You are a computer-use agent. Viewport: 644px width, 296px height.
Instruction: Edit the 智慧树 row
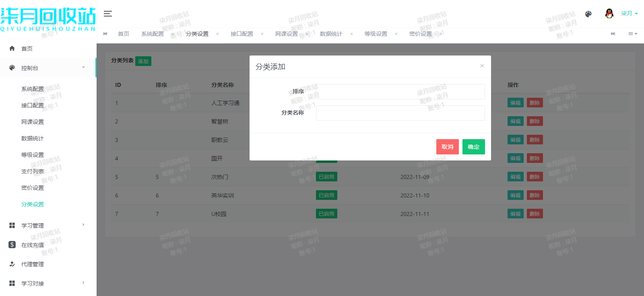pyautogui.click(x=516, y=121)
